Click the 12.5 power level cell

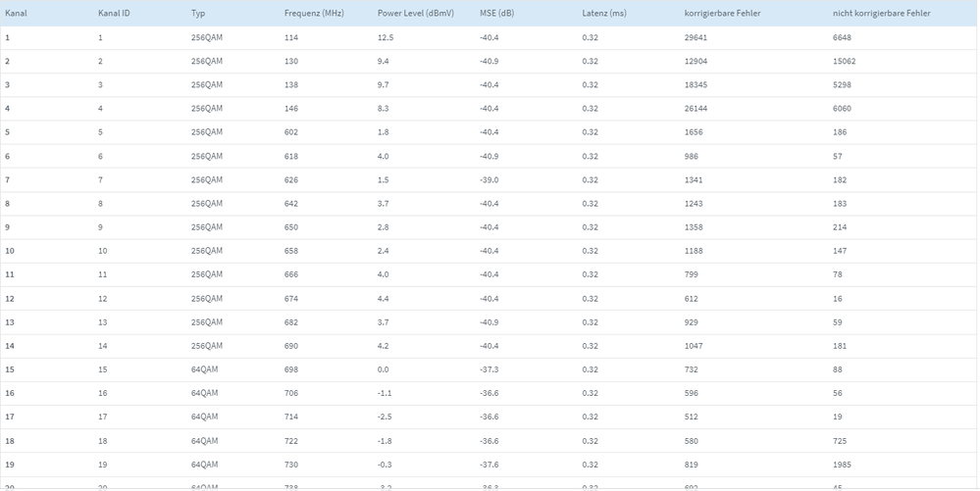click(x=386, y=37)
